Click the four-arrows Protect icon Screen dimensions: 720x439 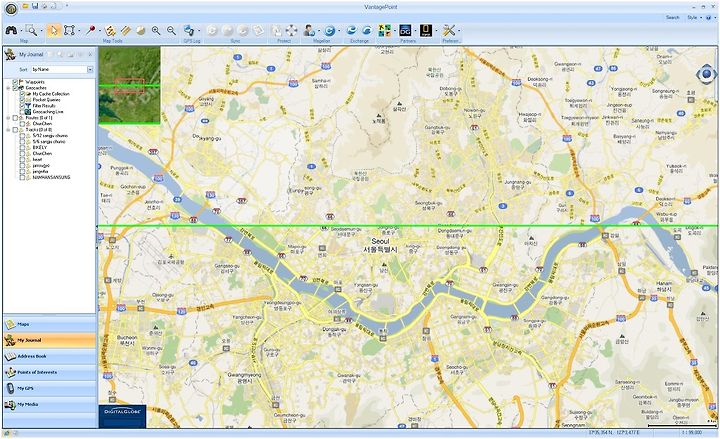[292, 30]
